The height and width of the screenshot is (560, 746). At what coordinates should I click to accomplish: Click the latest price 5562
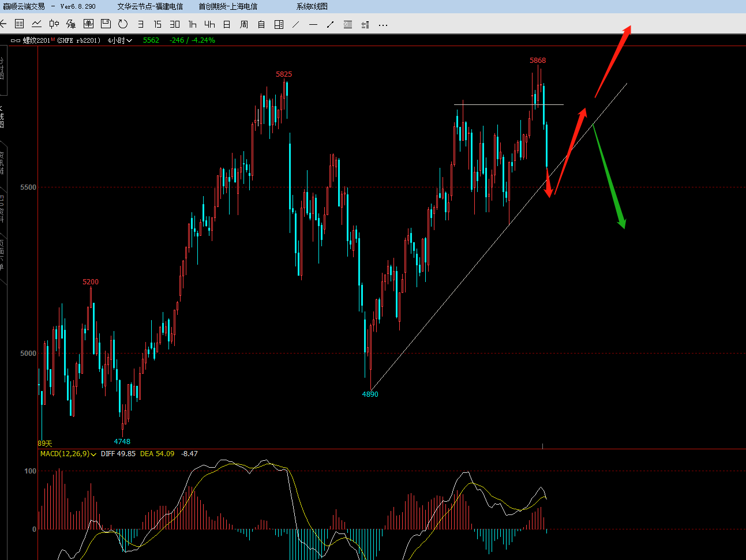(151, 40)
